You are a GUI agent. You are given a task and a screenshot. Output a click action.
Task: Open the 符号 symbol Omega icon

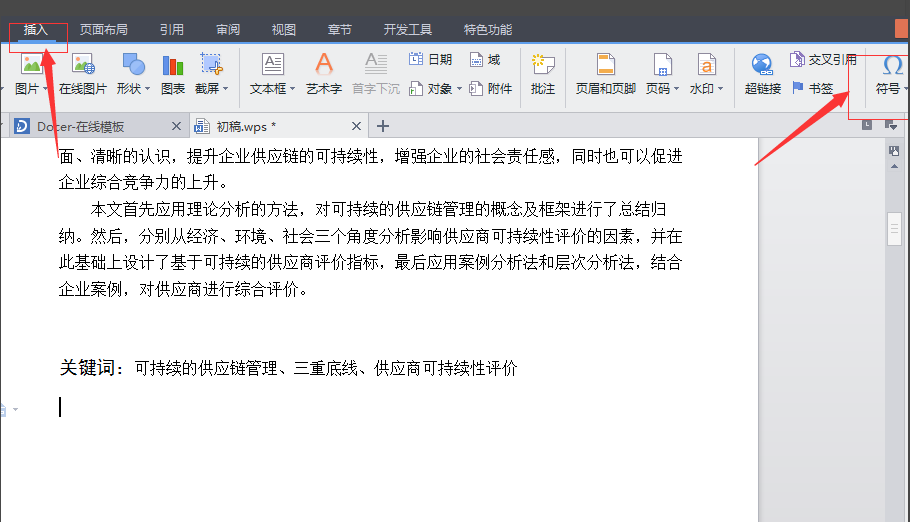coord(892,65)
